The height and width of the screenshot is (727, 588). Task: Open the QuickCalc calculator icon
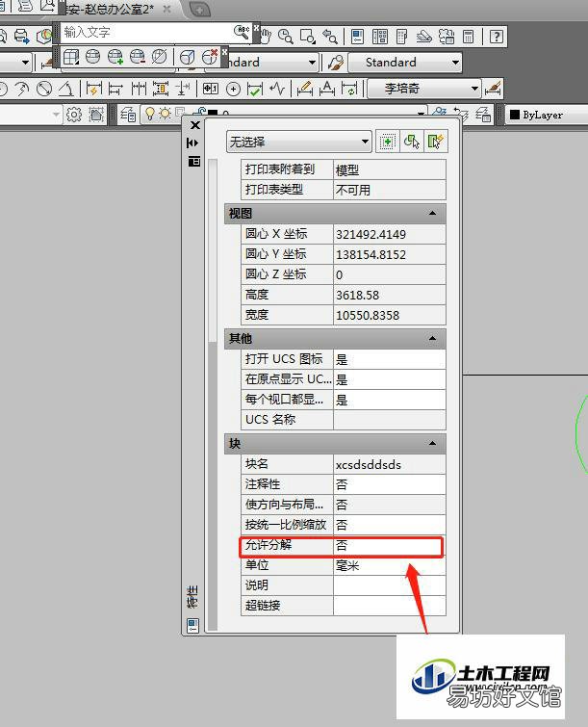(x=469, y=37)
